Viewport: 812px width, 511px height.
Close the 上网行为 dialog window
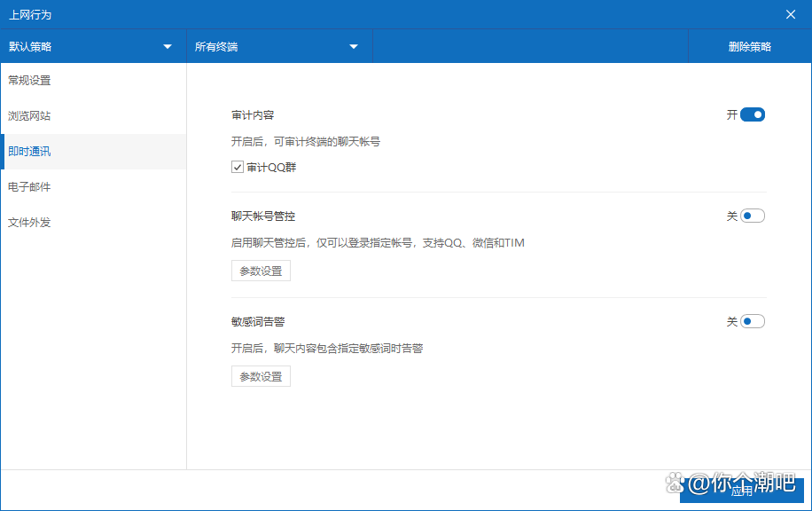tap(791, 14)
